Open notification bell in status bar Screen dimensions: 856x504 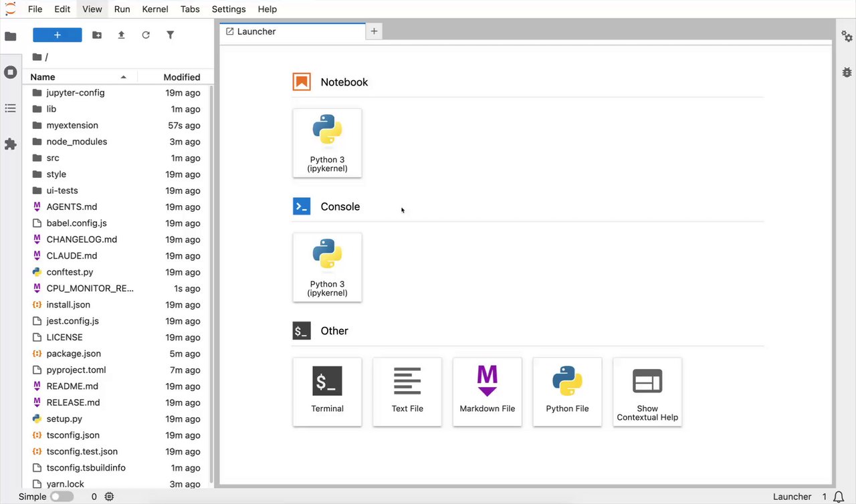(838, 497)
